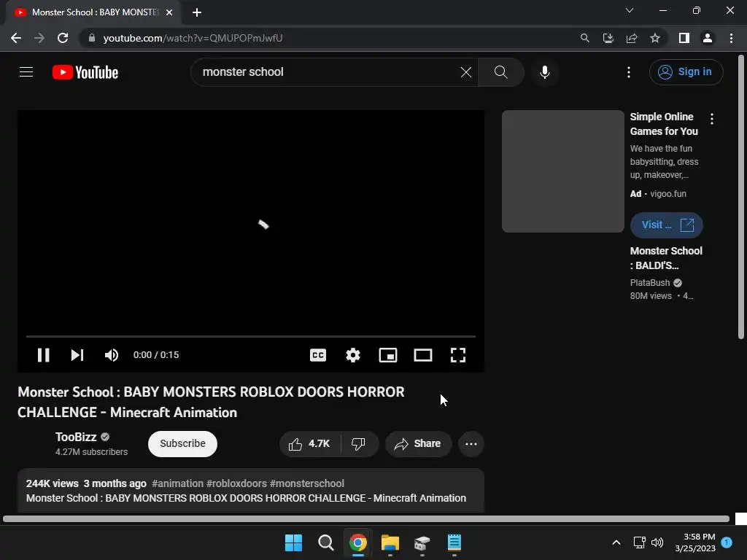Sign in to YouTube
The width and height of the screenshot is (747, 560).
686,72
